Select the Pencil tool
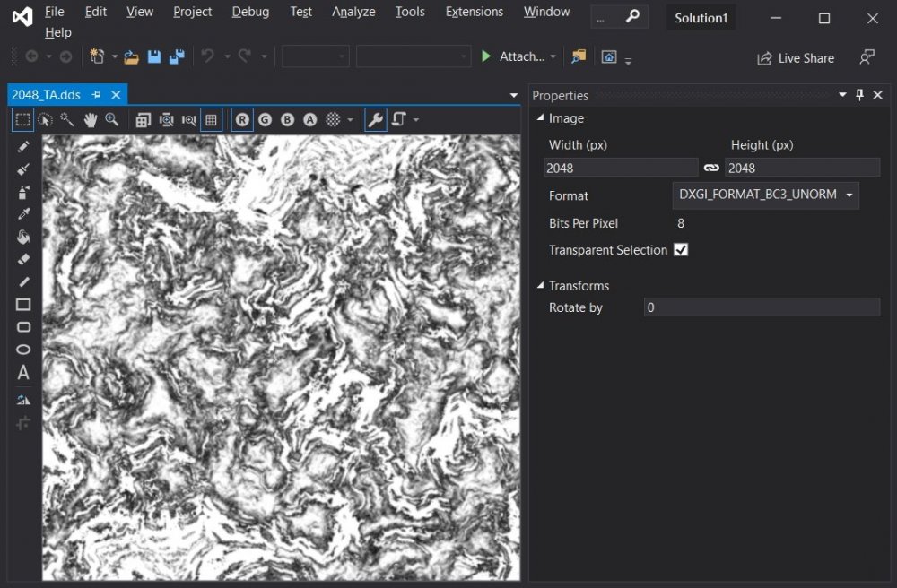 (23, 146)
